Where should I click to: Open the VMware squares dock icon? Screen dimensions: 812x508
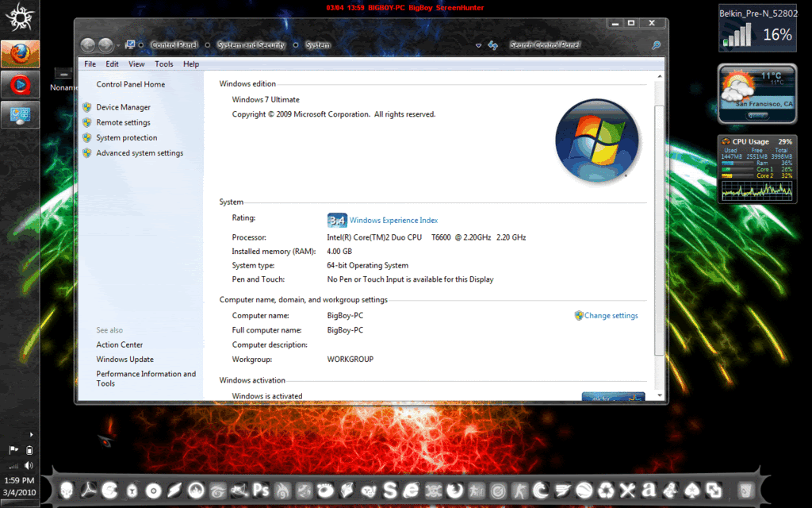[714, 490]
